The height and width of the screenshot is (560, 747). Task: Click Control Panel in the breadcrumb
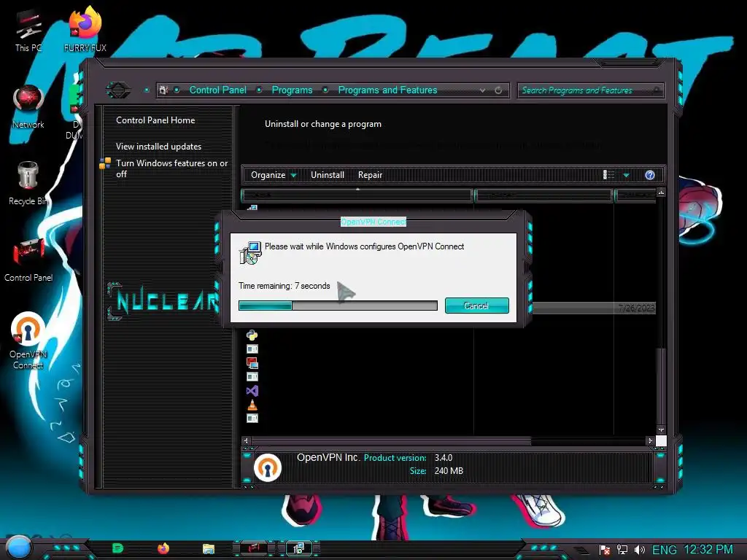click(217, 90)
